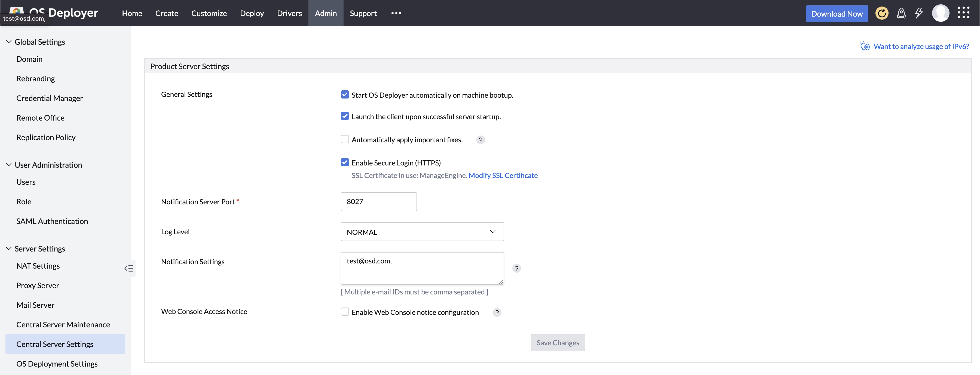Click the refresh/restart icon in top bar
The height and width of the screenshot is (375, 980).
[x=882, y=13]
